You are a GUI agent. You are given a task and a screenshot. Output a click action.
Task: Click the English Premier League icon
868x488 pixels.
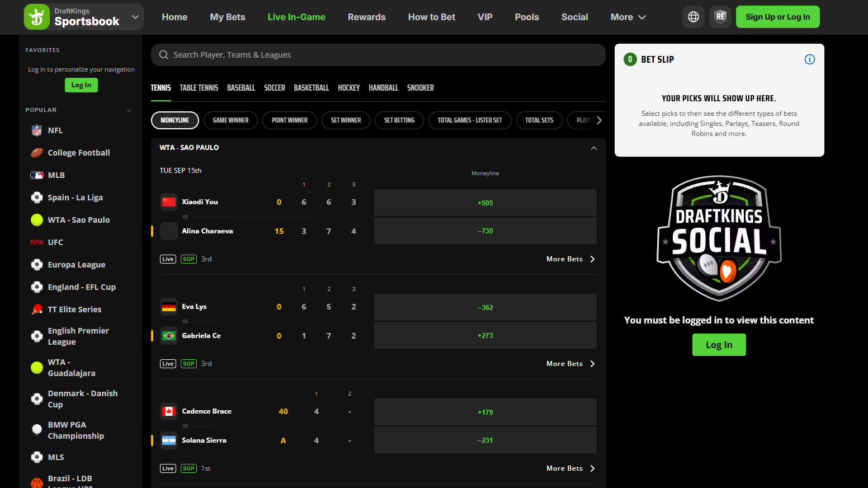[37, 336]
